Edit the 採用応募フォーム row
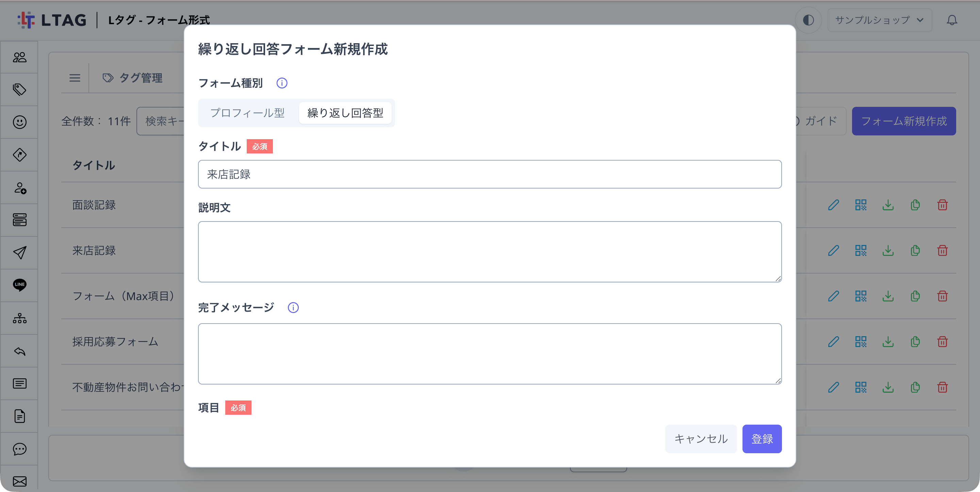Screen dimensions: 980x492 click(834, 342)
